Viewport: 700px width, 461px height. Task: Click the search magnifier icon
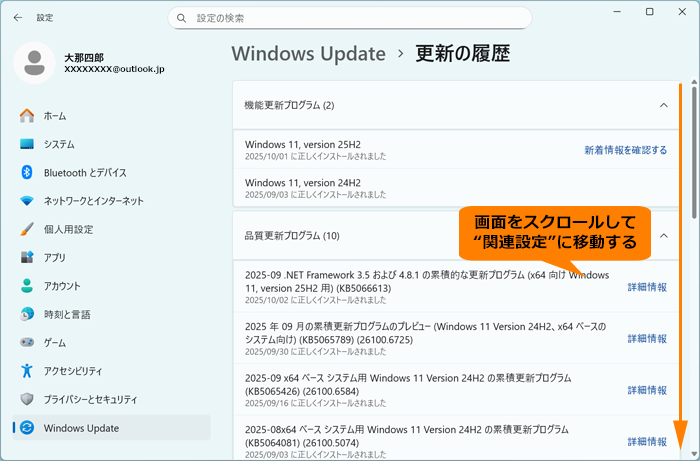[181, 18]
